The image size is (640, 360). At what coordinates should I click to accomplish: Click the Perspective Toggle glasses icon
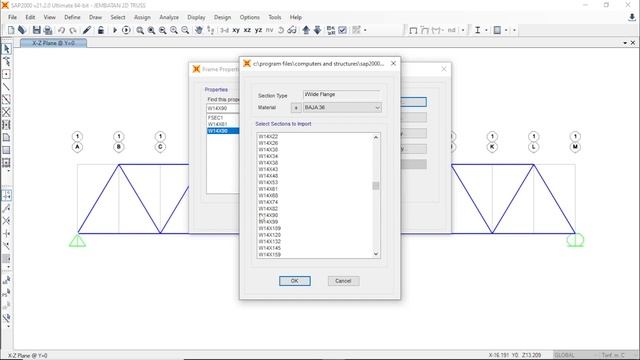[292, 30]
